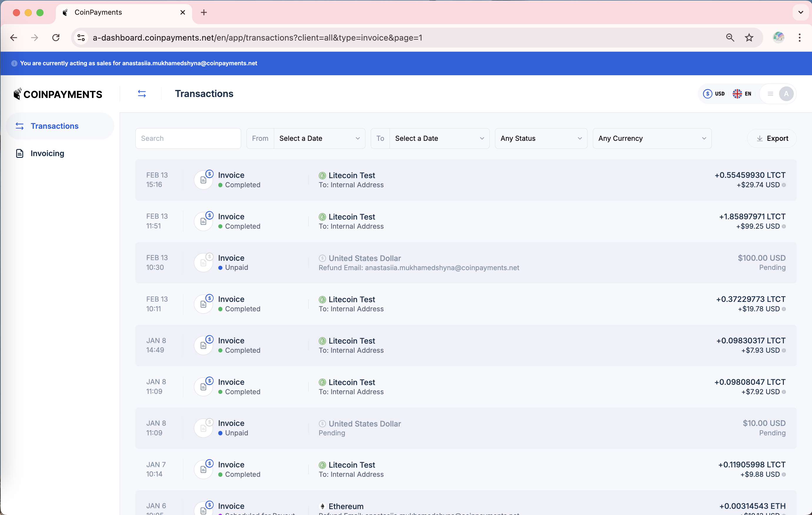Click invoice icon for FEB 13 15:16 row
This screenshot has height=515, width=812.
point(203,180)
